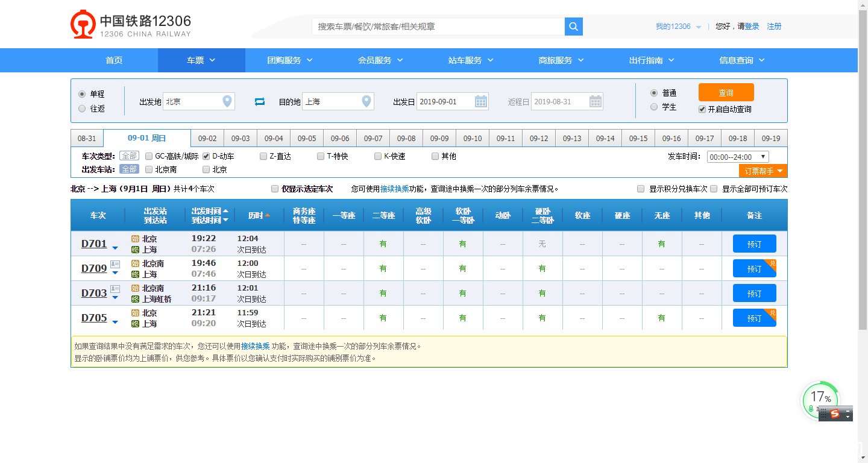The width and height of the screenshot is (868, 463).
Task: Open calendar icon for 出发日
Action: click(480, 101)
